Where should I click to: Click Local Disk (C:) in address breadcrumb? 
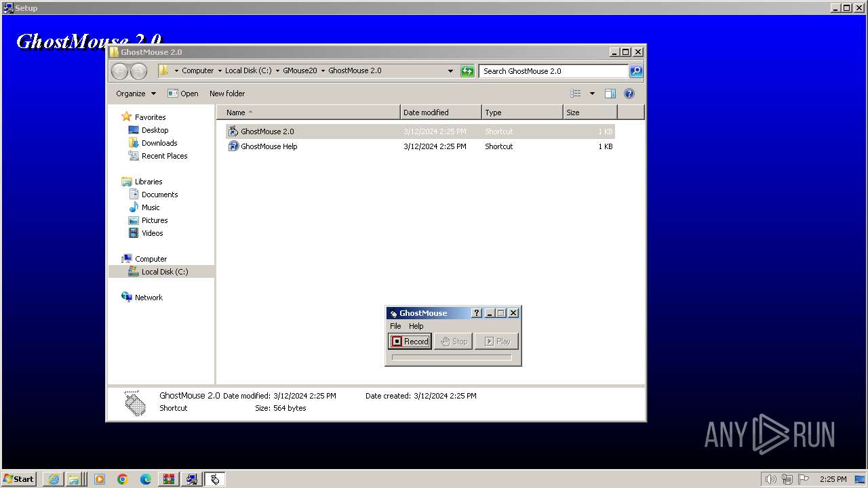(x=248, y=70)
